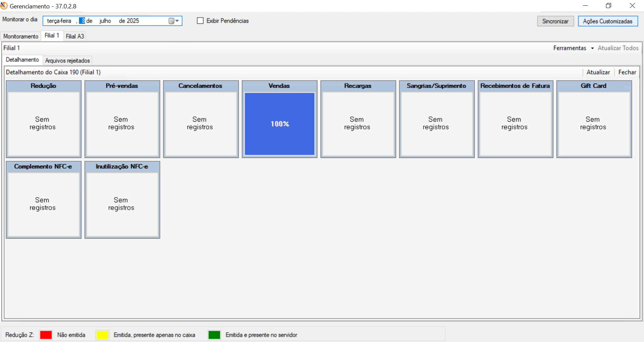Screen dimensions: 644x342
Task: Click 'Emitida, presente apenas no caixa' text
Action: (154, 335)
